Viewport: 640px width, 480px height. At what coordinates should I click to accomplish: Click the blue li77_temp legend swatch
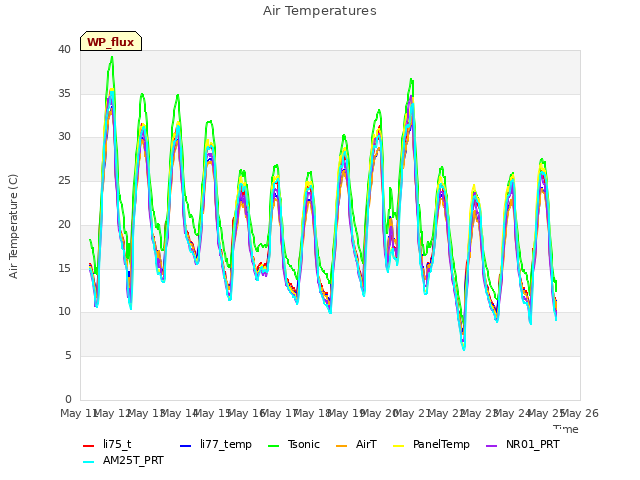click(x=186, y=446)
